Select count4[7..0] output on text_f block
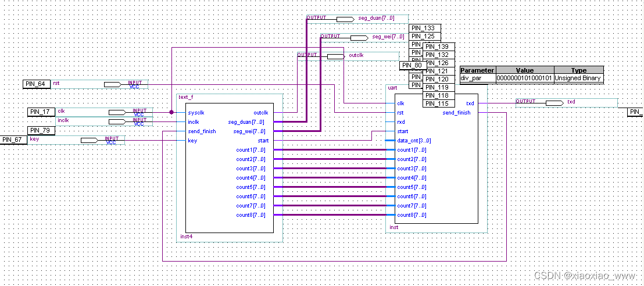The image size is (644, 286). point(251,178)
